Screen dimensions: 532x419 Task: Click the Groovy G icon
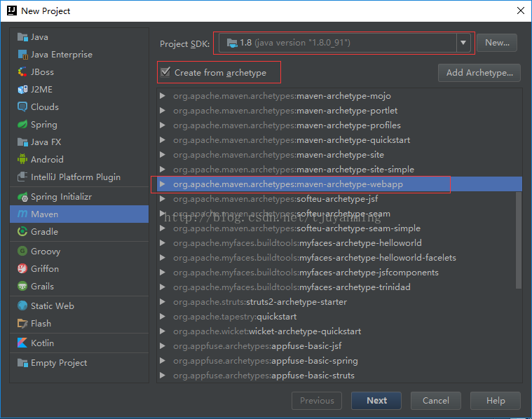point(22,251)
